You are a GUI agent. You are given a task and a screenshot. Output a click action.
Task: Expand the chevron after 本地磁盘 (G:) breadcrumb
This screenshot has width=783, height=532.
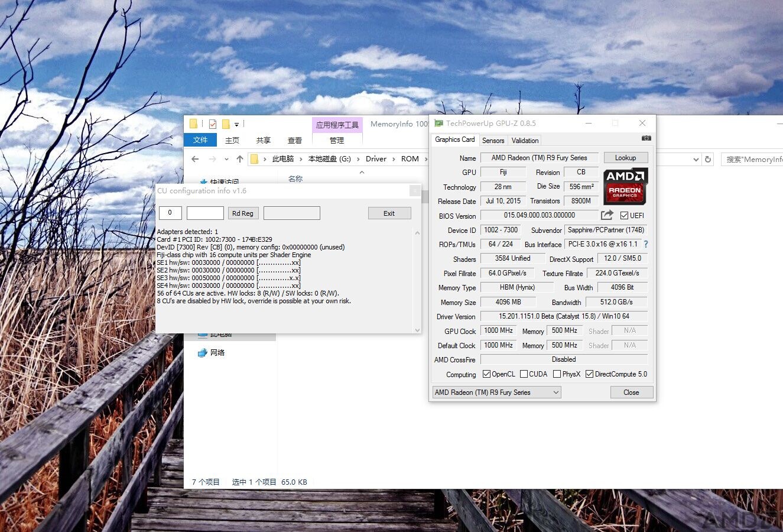[358, 159]
